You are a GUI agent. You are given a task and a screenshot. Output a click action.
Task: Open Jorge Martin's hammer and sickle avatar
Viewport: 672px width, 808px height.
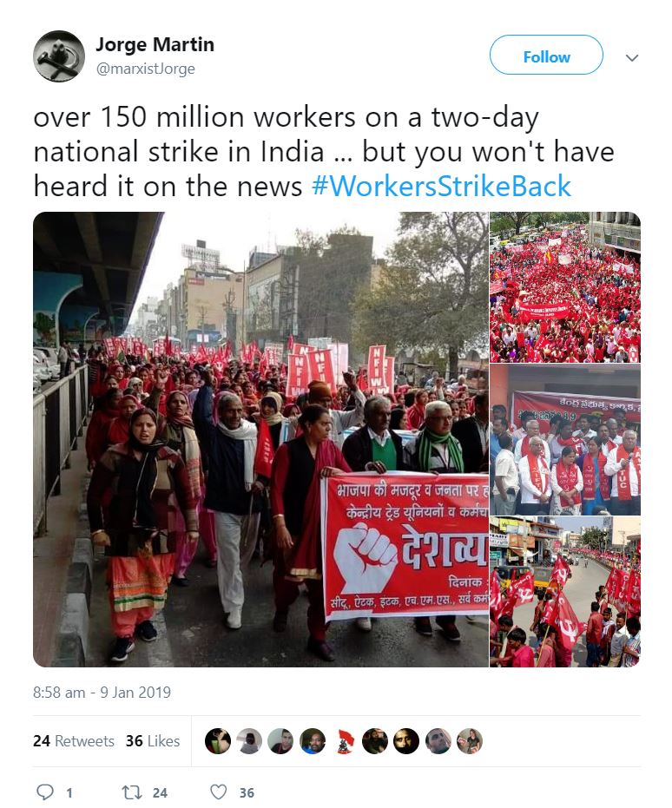(59, 56)
